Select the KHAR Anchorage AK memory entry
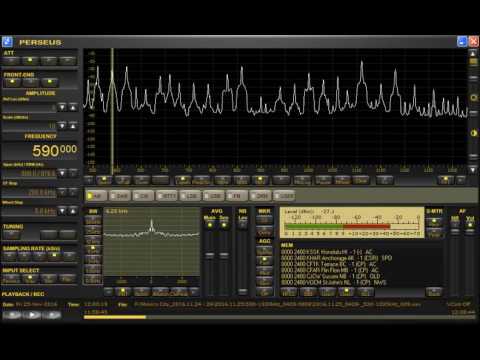The height and width of the screenshot is (360, 480). [336, 258]
